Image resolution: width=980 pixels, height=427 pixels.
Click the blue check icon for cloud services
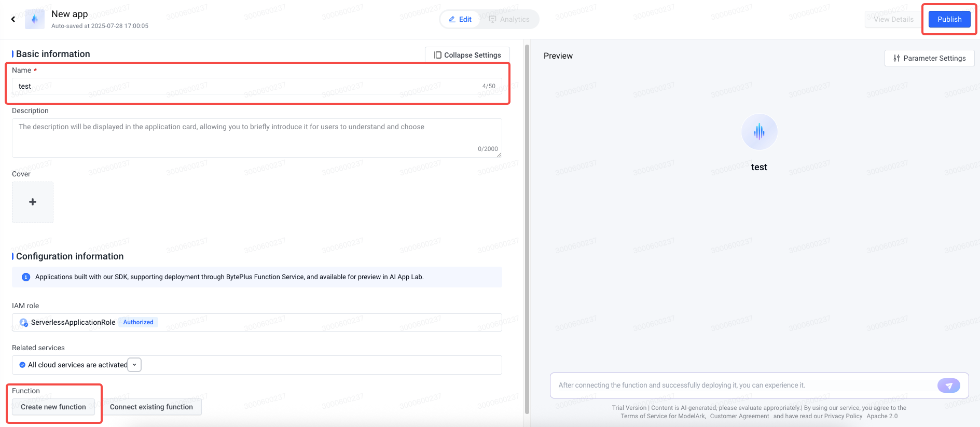click(22, 365)
